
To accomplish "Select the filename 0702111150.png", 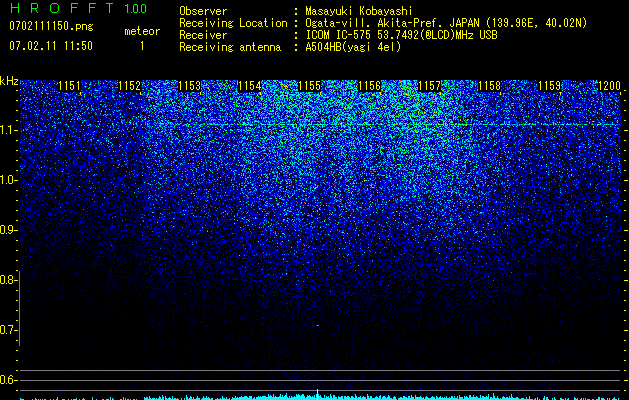I will click(51, 27).
